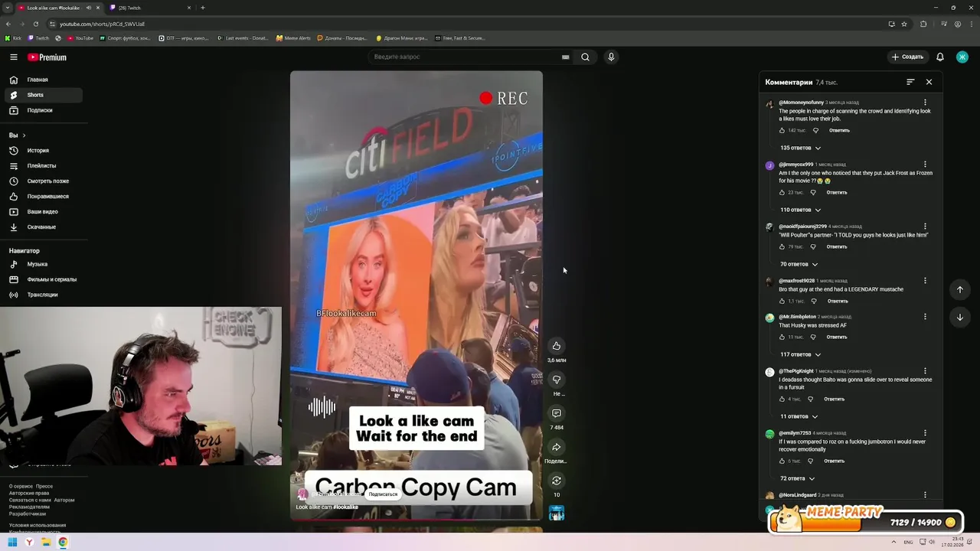
Task: Open options menu on @Momoneynofunny comment
Action: coord(925,103)
